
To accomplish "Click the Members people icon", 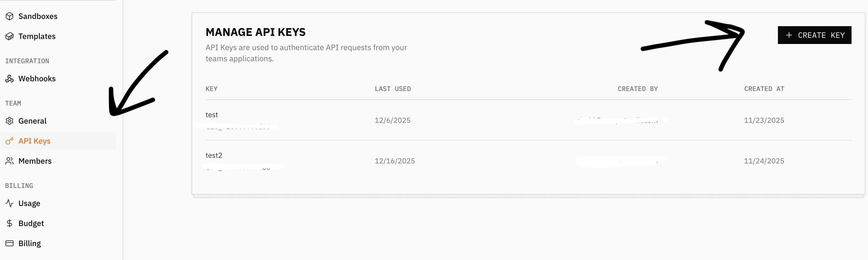I will coord(10,161).
